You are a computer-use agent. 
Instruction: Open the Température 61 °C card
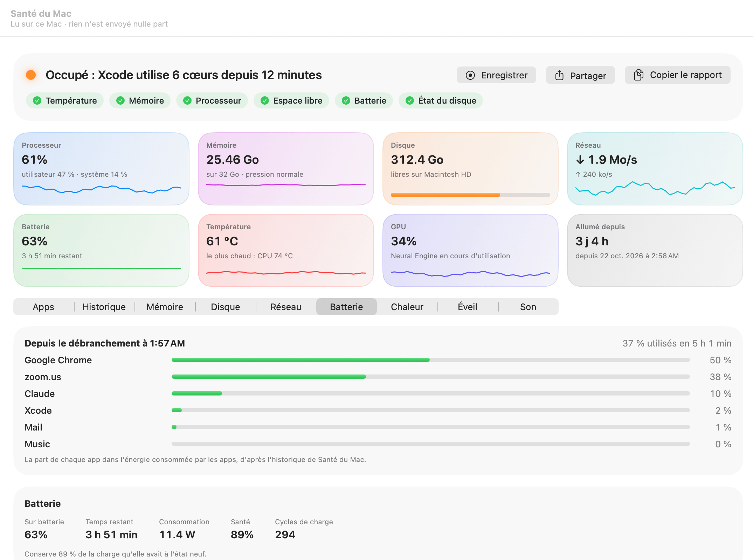(x=286, y=250)
